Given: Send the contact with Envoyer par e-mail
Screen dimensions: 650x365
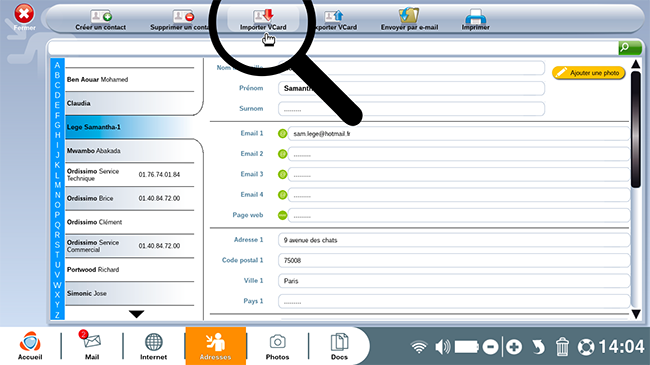Looking at the screenshot, I should [409, 20].
